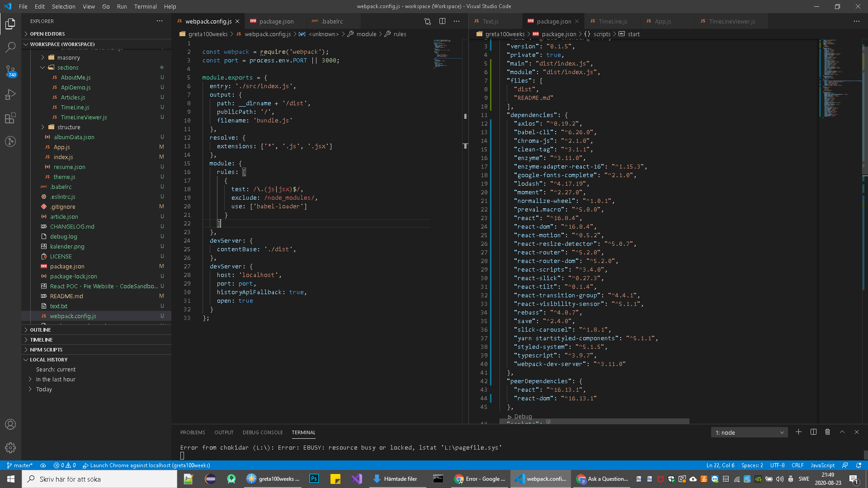The image size is (868, 488).
Task: Kill the terminal with trash icon
Action: coord(827,432)
